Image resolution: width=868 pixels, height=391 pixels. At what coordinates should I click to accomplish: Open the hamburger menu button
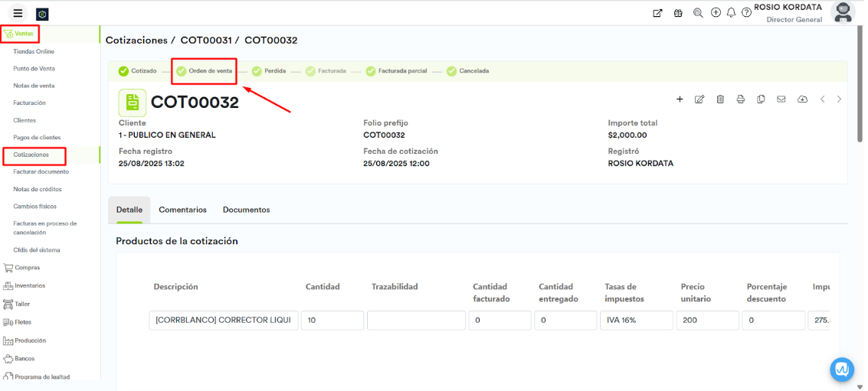(18, 13)
